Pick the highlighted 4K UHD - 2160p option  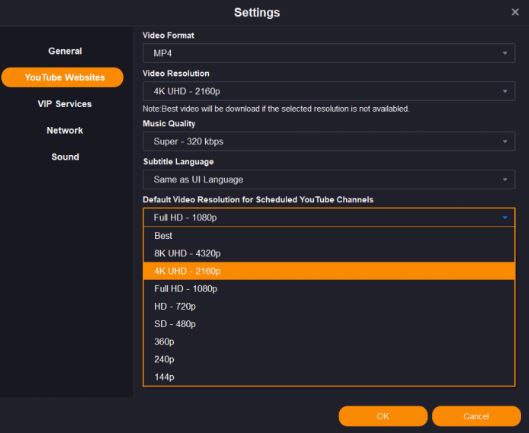pyautogui.click(x=329, y=271)
